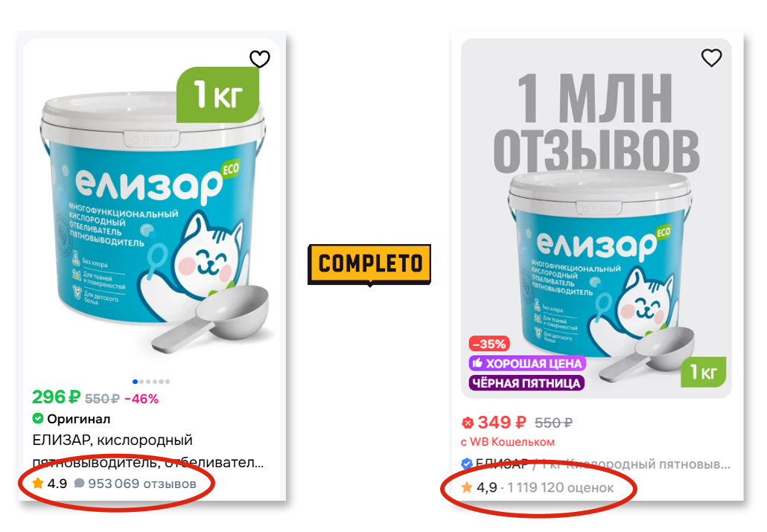Click the red discount icon beside 349 ₽

coord(468,423)
